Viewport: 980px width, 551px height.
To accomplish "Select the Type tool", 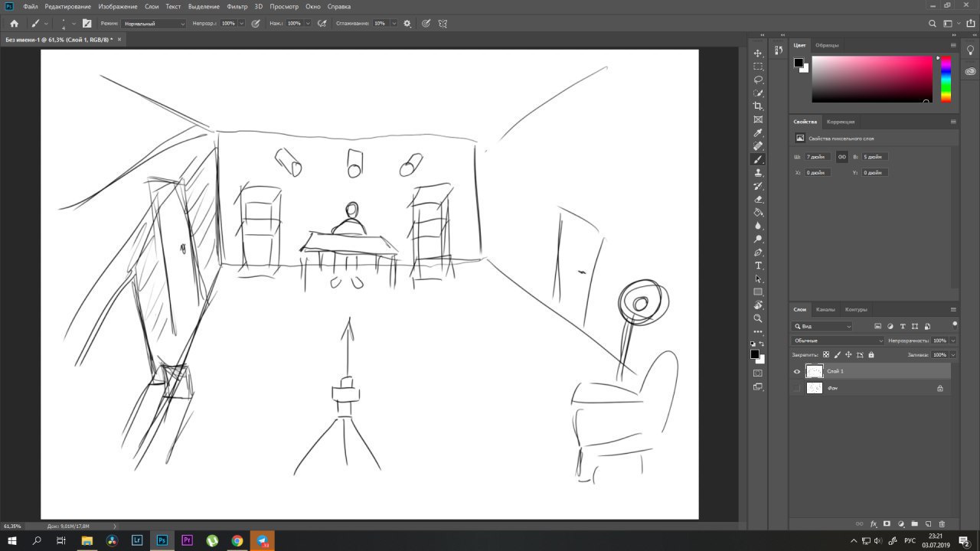I will point(758,266).
